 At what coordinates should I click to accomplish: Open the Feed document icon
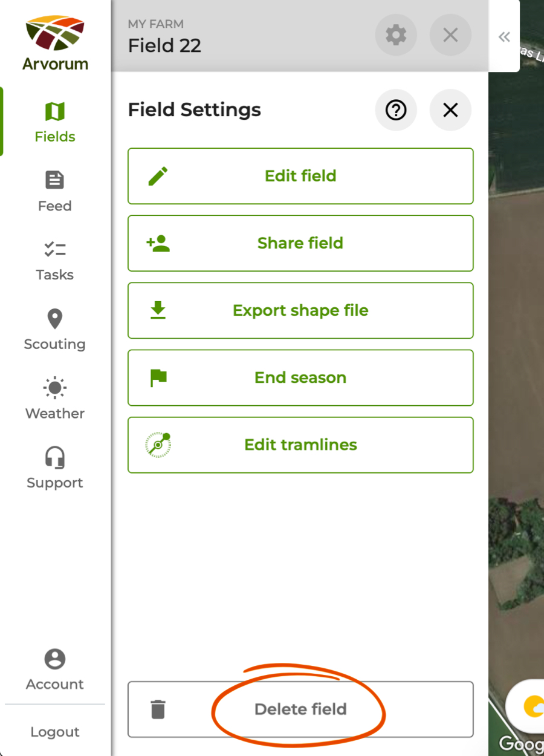point(54,179)
